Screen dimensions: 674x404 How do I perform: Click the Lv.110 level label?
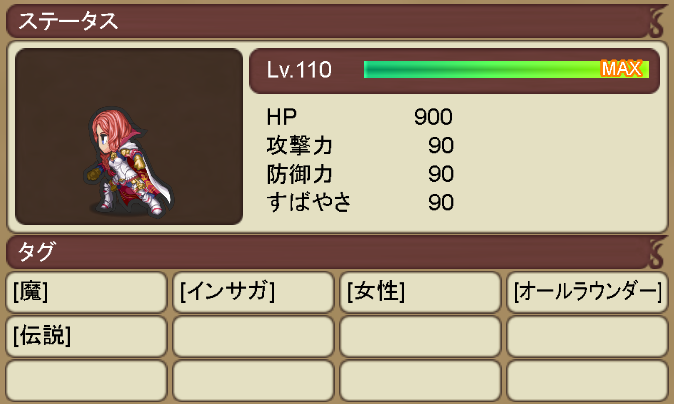pos(299,70)
